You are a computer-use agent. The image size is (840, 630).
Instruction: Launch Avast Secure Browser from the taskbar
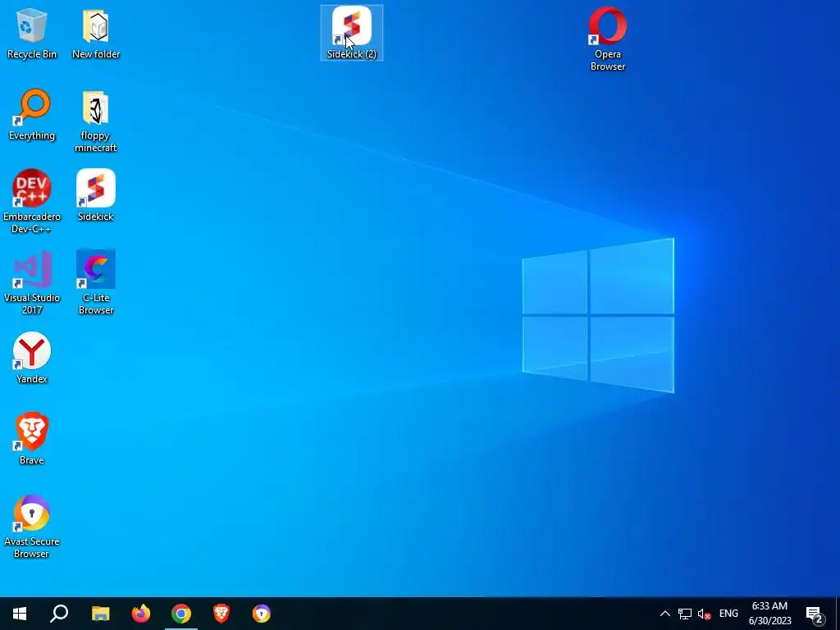click(262, 614)
